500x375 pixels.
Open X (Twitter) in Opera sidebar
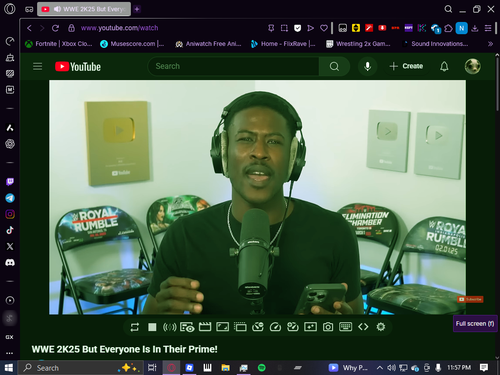pyautogui.click(x=10, y=246)
